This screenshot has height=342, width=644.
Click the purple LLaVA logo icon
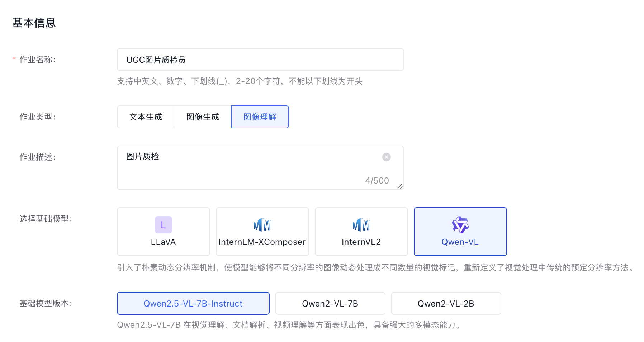(164, 225)
